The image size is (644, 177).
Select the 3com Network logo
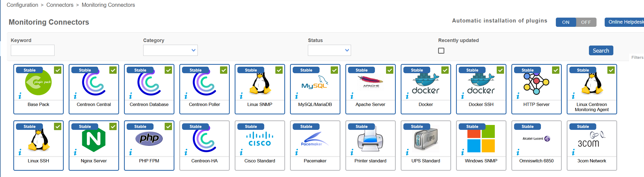[x=592, y=139]
